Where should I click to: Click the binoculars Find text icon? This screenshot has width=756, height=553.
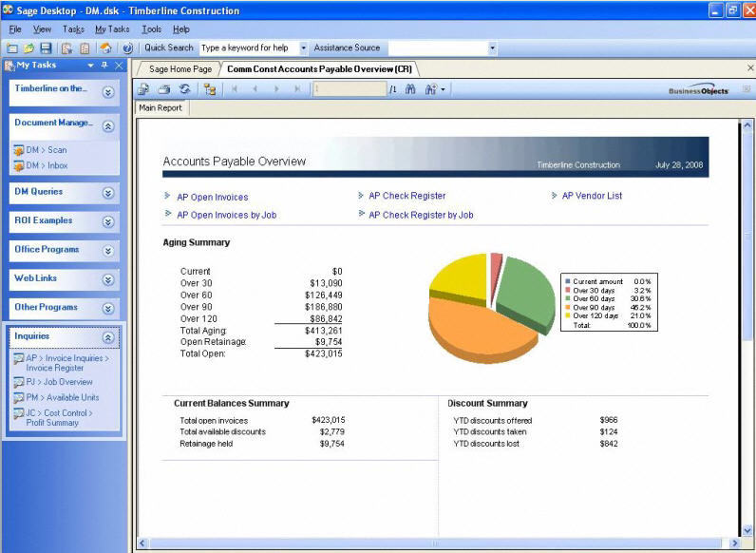[410, 89]
